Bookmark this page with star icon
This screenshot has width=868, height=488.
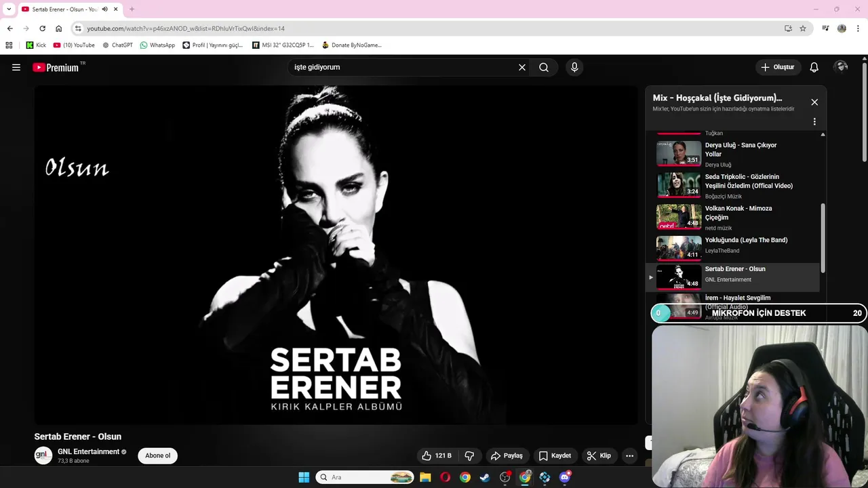tap(803, 28)
